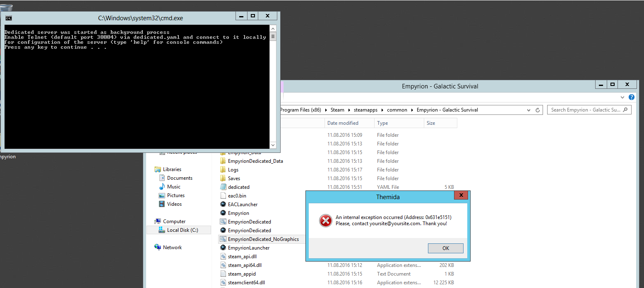
Task: Click the Videos library film icon
Action: tap(162, 204)
